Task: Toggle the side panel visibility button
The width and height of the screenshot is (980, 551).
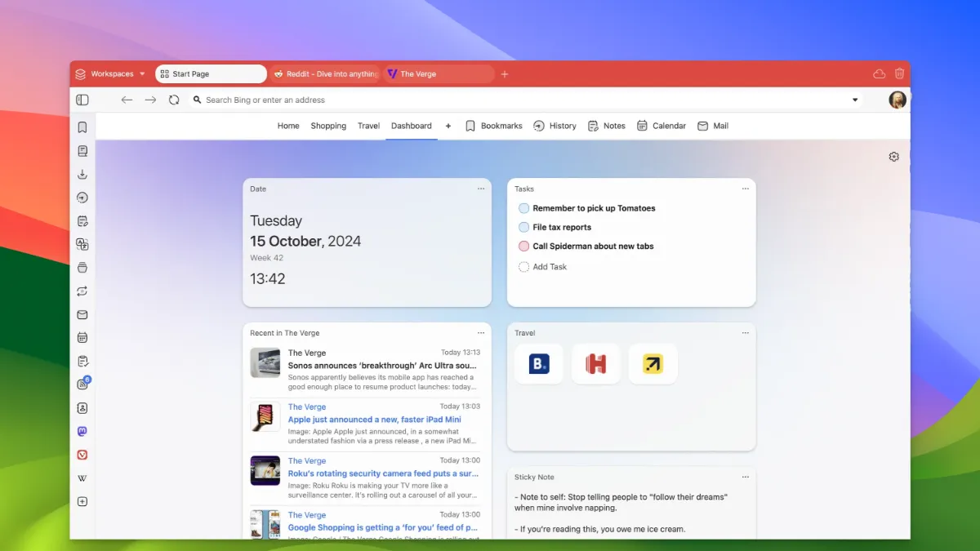Action: (x=82, y=100)
